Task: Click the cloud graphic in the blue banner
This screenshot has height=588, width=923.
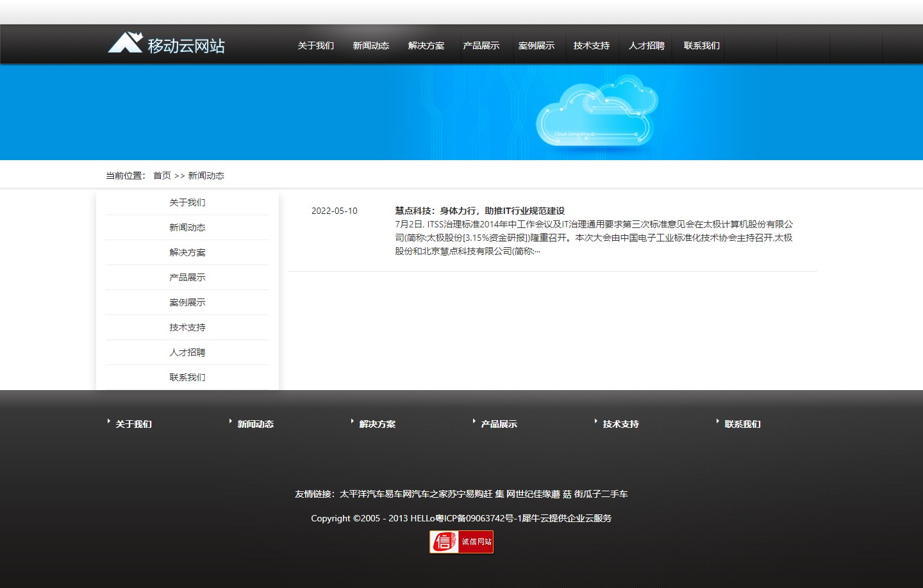Action: pos(596,112)
